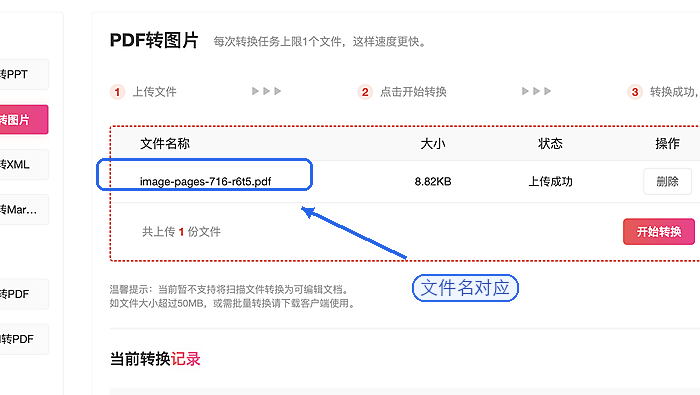Open the upper 转PDF sidebar option
The image size is (700, 395).
(23, 294)
